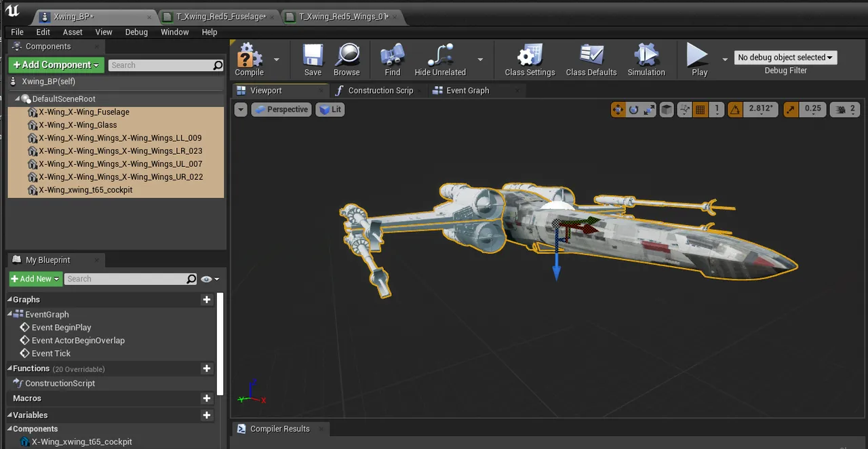
Task: Open the viewport options arrow menu
Action: click(x=241, y=109)
